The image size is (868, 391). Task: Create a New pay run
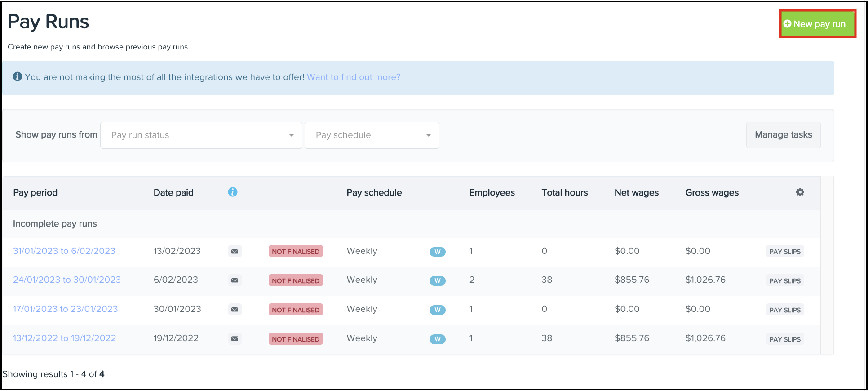pyautogui.click(x=817, y=24)
